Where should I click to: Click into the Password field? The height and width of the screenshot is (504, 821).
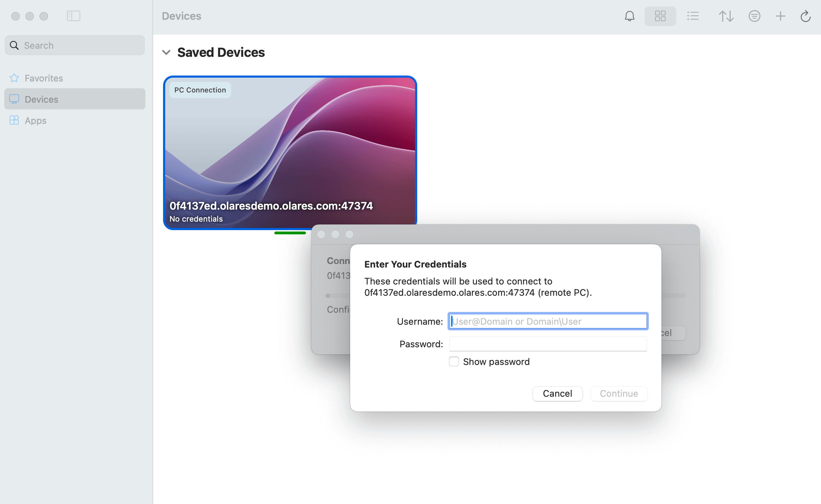click(548, 344)
